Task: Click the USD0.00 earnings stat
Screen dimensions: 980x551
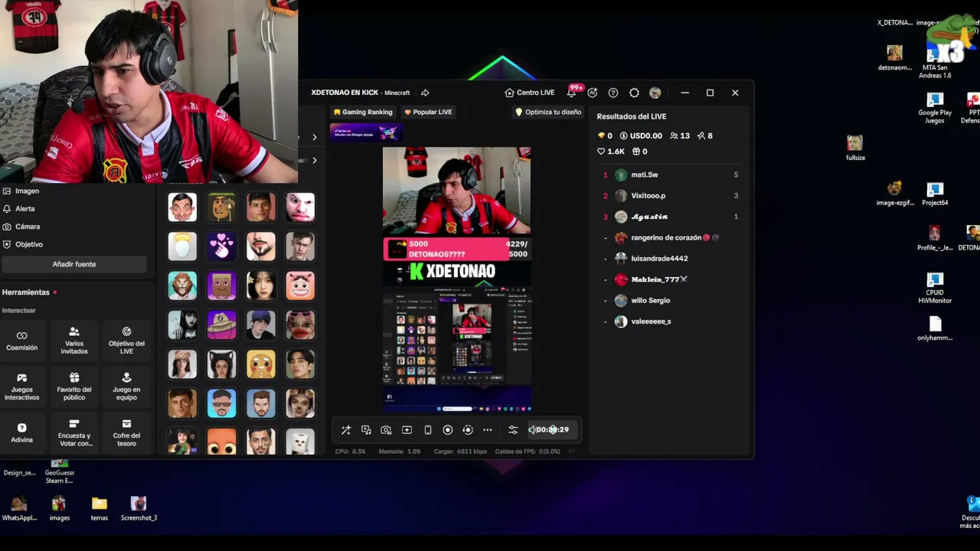Action: (x=641, y=136)
